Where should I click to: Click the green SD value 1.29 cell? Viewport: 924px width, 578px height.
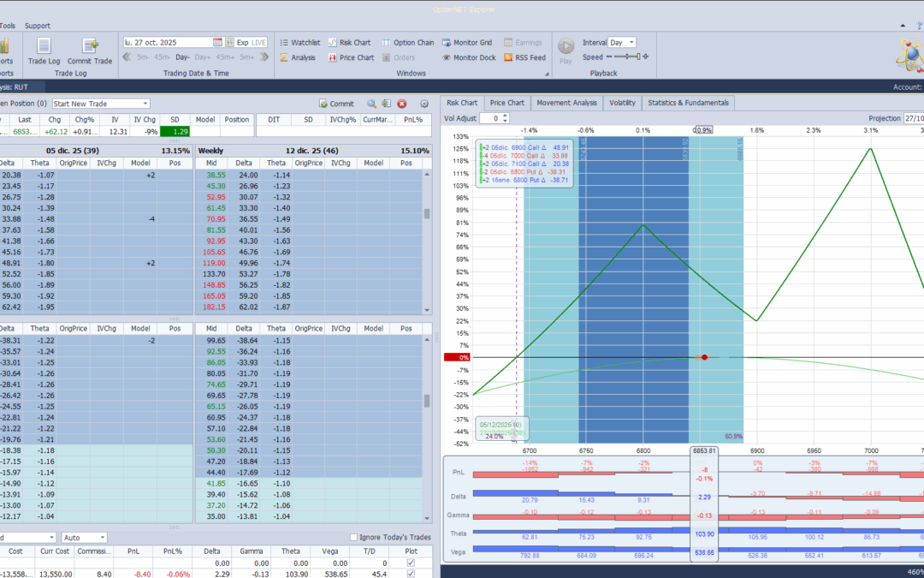tap(175, 132)
